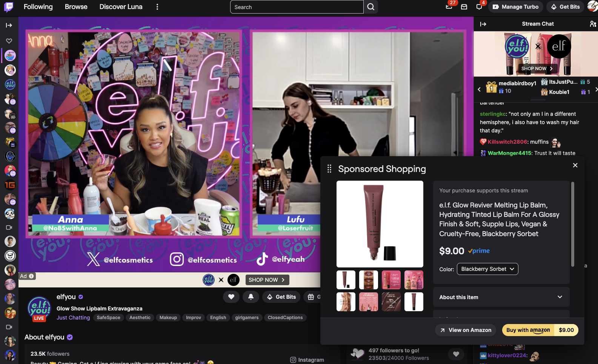Click the girlgamers tag

point(247,318)
